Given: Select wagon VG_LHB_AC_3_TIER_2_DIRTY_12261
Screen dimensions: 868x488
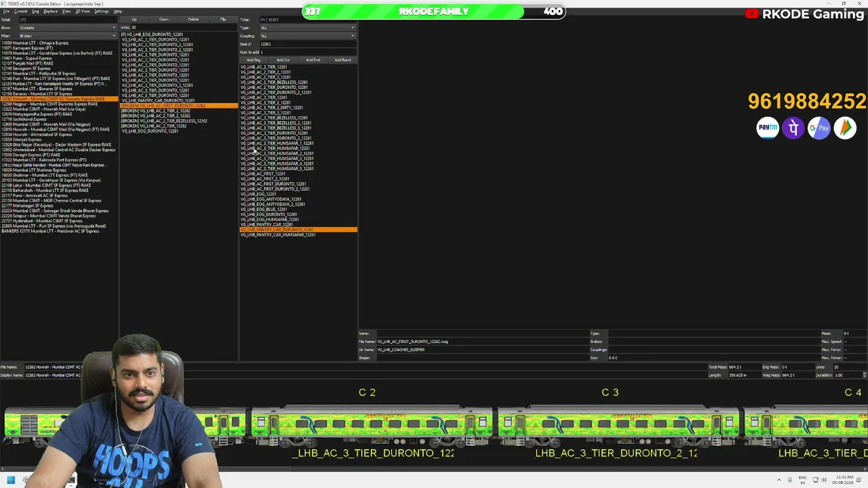Looking at the screenshot, I should [x=298, y=108].
